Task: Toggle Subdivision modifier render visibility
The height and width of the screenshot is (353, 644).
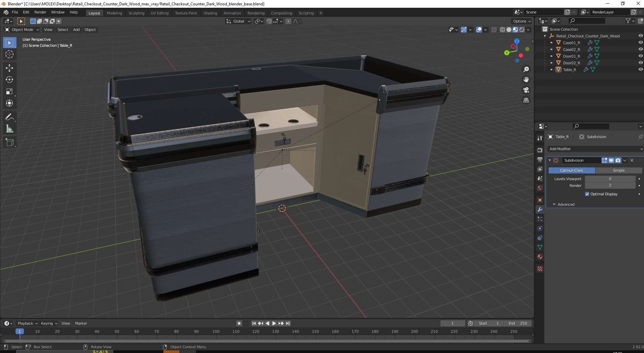Action: point(618,160)
